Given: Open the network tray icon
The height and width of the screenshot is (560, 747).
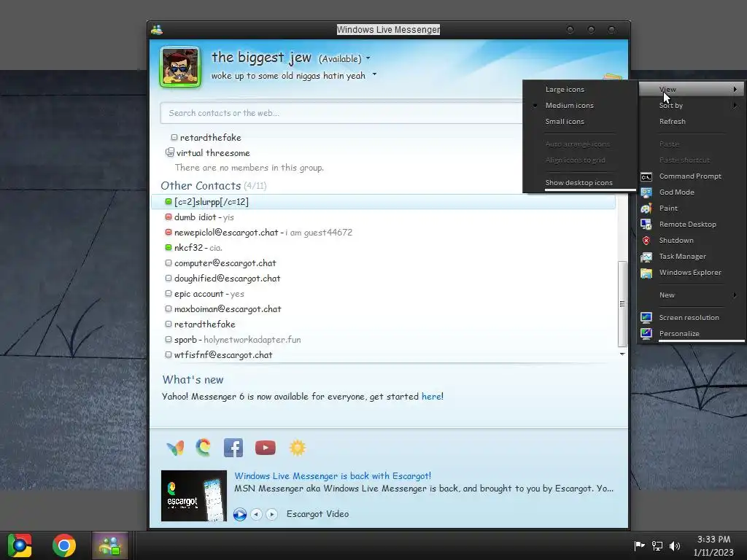Looking at the screenshot, I should 657,545.
